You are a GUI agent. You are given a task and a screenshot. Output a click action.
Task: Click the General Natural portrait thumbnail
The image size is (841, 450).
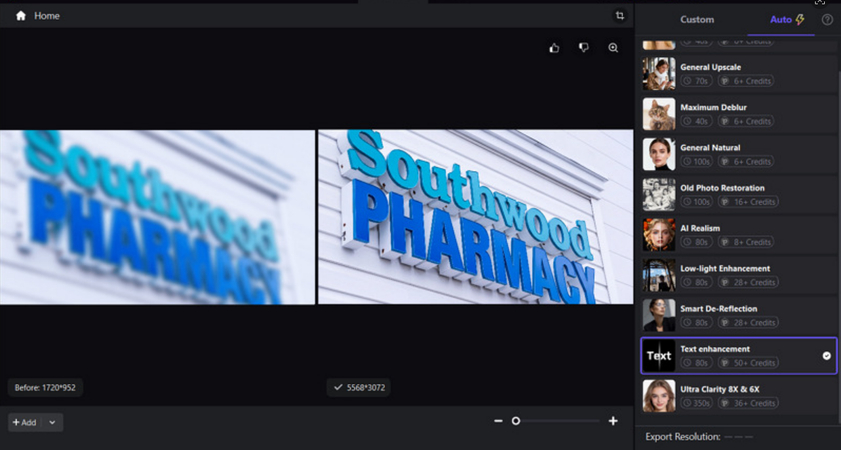tap(659, 154)
